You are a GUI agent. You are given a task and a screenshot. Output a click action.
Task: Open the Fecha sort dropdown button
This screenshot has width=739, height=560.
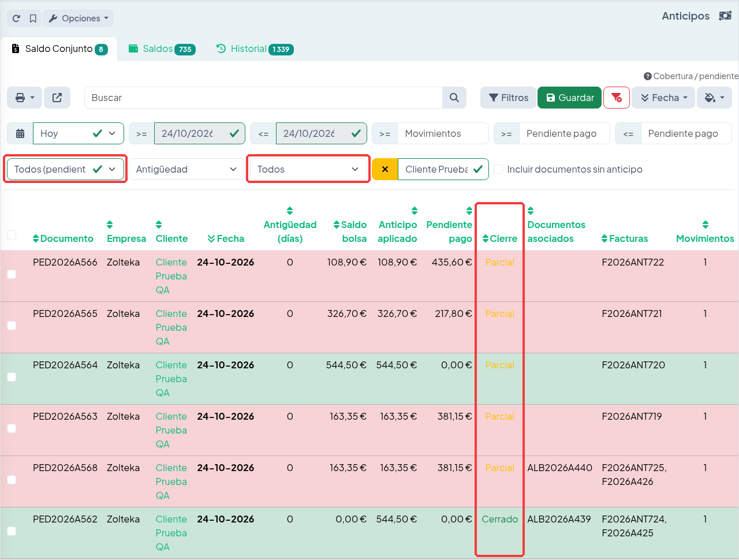click(x=663, y=98)
